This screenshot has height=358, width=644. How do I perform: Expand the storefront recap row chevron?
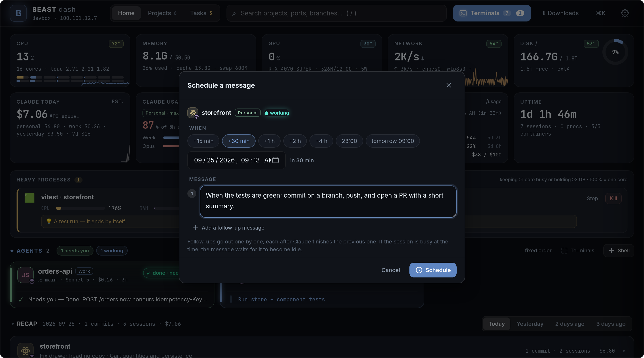coord(624,351)
